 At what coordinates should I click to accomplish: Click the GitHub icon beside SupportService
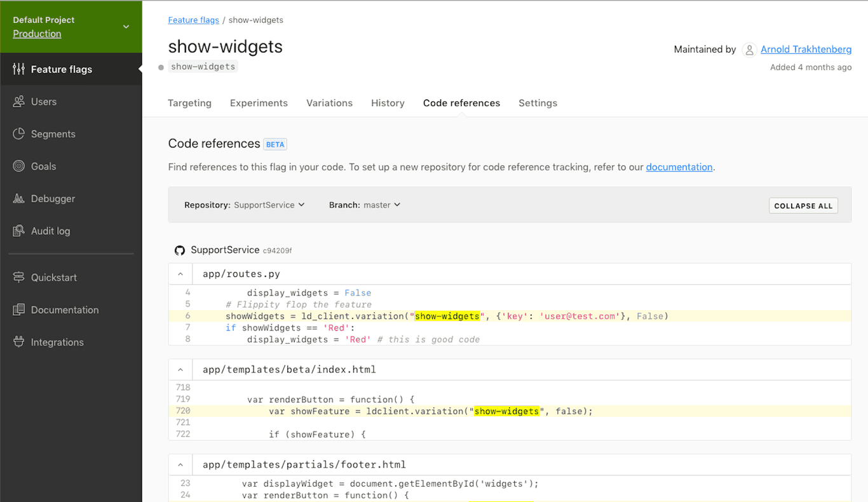click(x=180, y=250)
